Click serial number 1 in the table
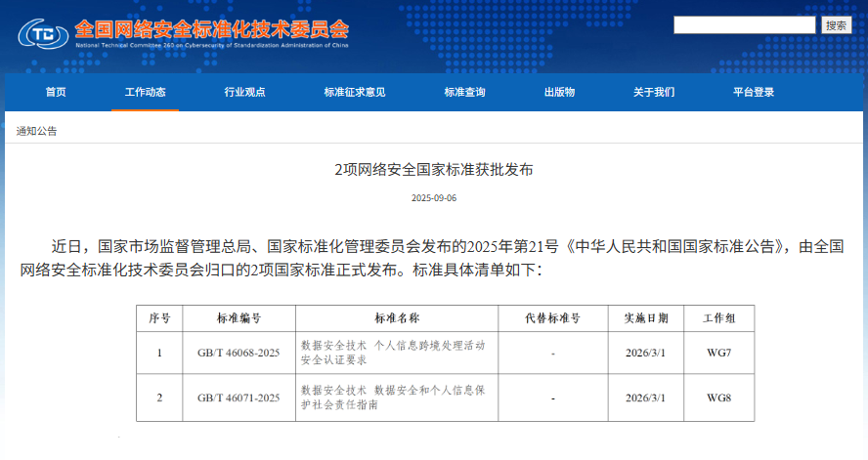Image resolution: width=868 pixels, height=460 pixels. pos(159,353)
